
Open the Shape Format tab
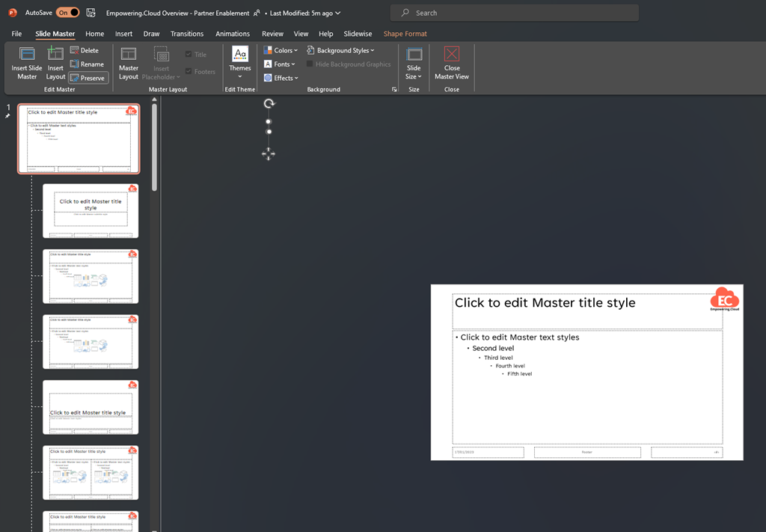click(405, 34)
